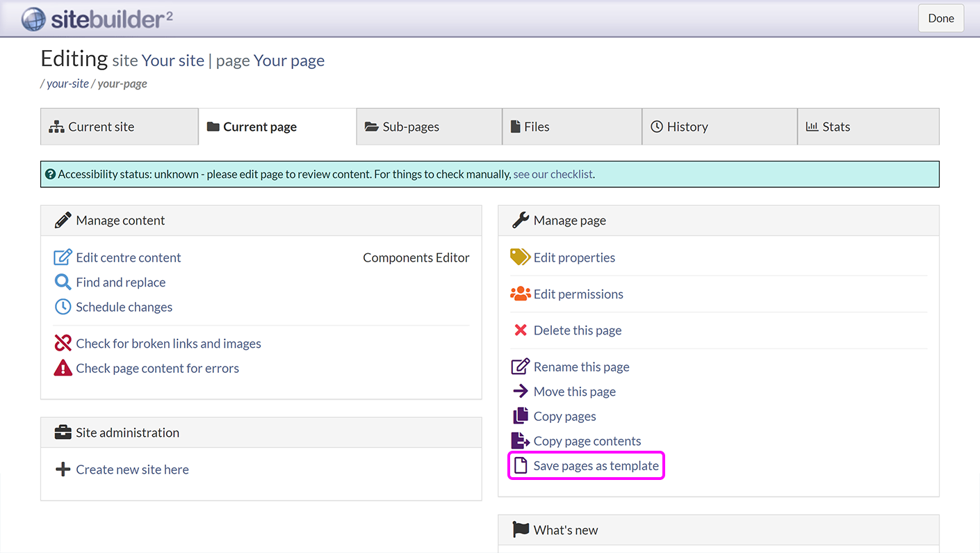Open the 'see our checklist' link

click(553, 175)
